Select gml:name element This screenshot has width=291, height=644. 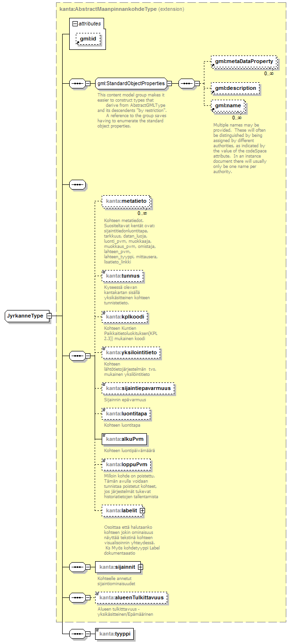point(227,106)
